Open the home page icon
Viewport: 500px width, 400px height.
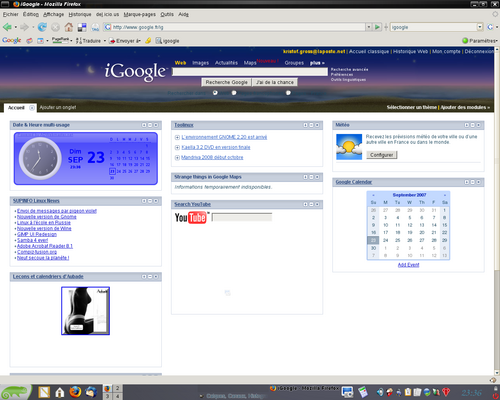pyautogui.click(x=69, y=27)
